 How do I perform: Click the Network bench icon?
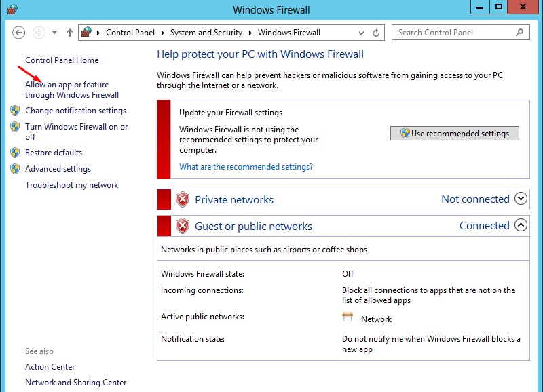pyautogui.click(x=348, y=318)
